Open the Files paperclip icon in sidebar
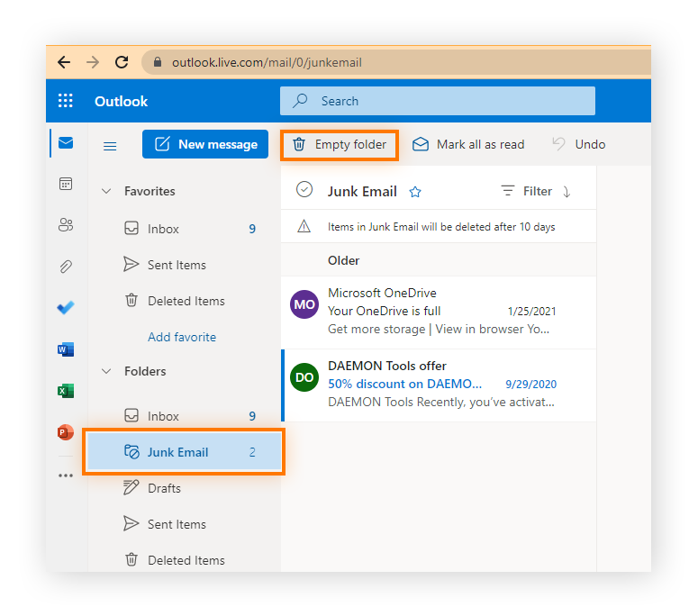 [x=66, y=267]
